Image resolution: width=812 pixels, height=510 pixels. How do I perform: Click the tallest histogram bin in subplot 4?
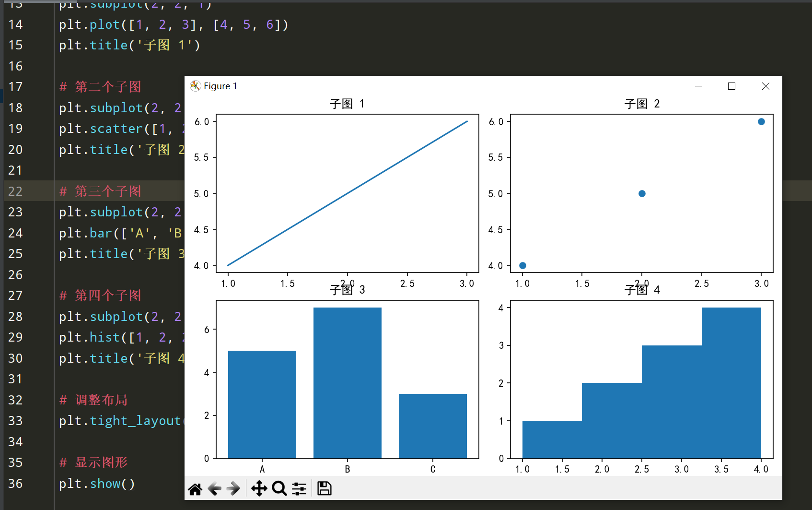(x=731, y=383)
